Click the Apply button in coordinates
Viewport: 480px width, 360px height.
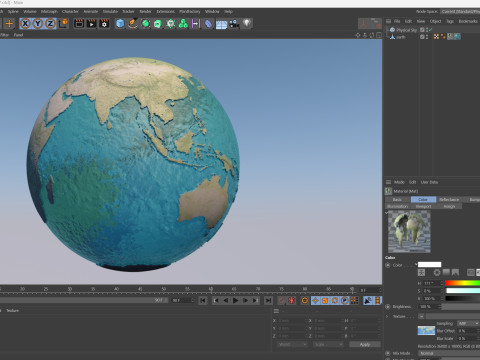click(x=365, y=344)
